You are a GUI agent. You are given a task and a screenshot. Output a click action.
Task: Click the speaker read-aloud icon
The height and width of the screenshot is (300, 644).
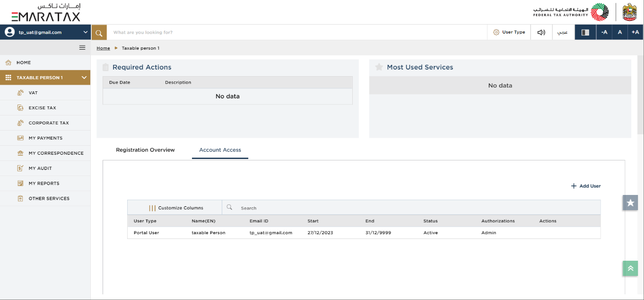[x=541, y=32]
